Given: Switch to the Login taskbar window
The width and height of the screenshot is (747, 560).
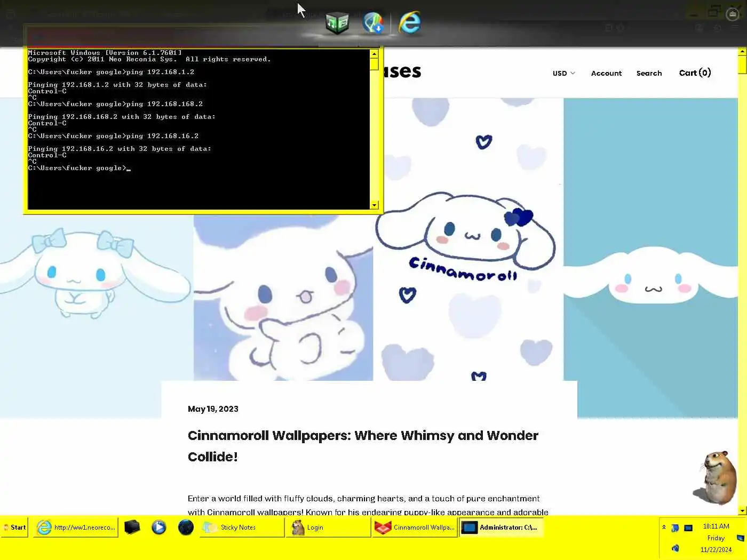Looking at the screenshot, I should pos(328,527).
